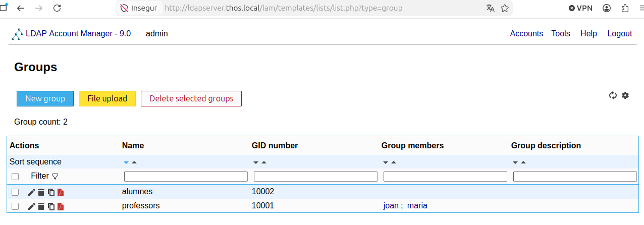This screenshot has height=225, width=644.
Task: Check the professors row checkbox
Action: (x=15, y=206)
